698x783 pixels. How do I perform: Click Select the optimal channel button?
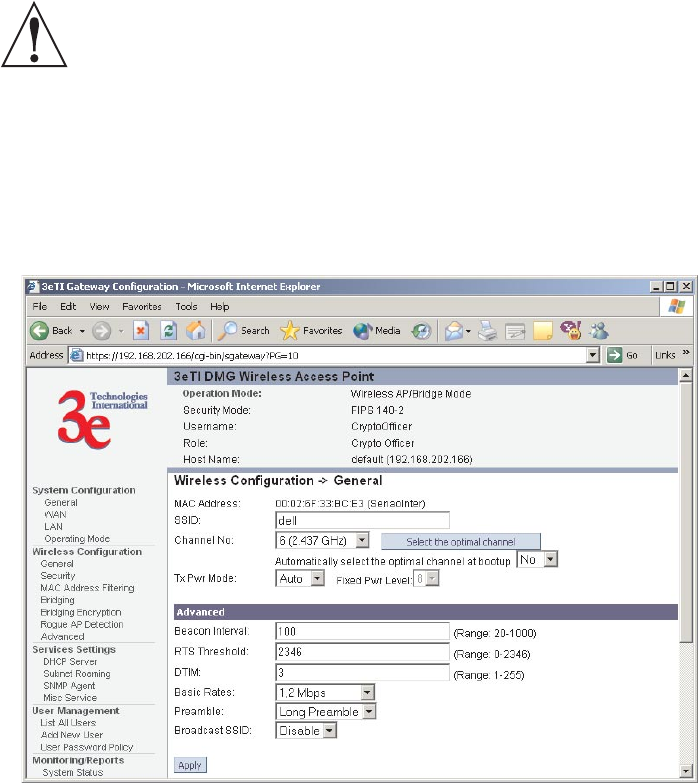tap(460, 542)
